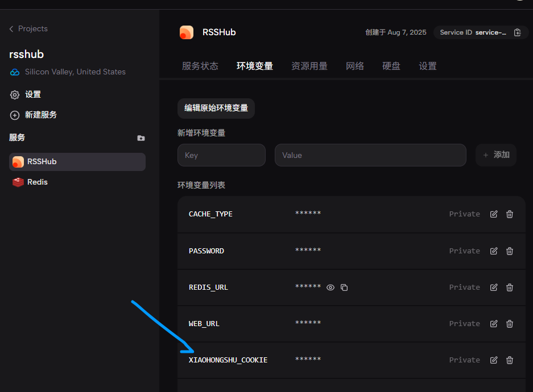
Task: Focus the Key input field
Action: point(221,155)
